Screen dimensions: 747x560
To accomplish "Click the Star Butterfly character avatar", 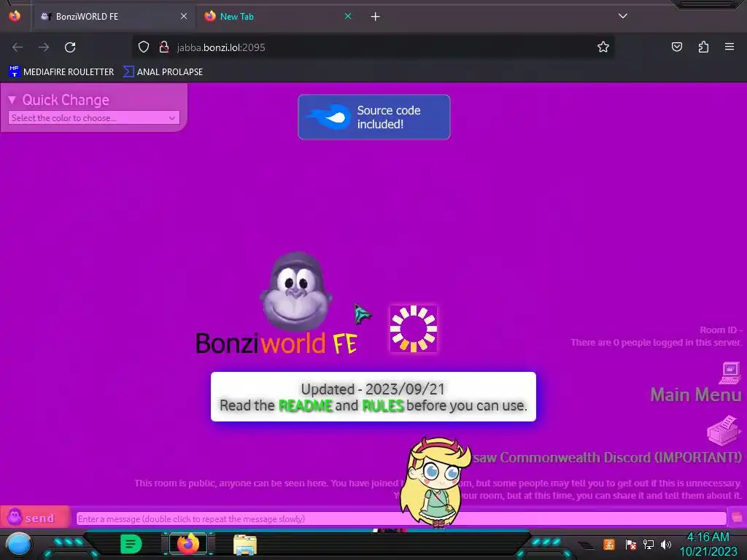I will coord(435,482).
